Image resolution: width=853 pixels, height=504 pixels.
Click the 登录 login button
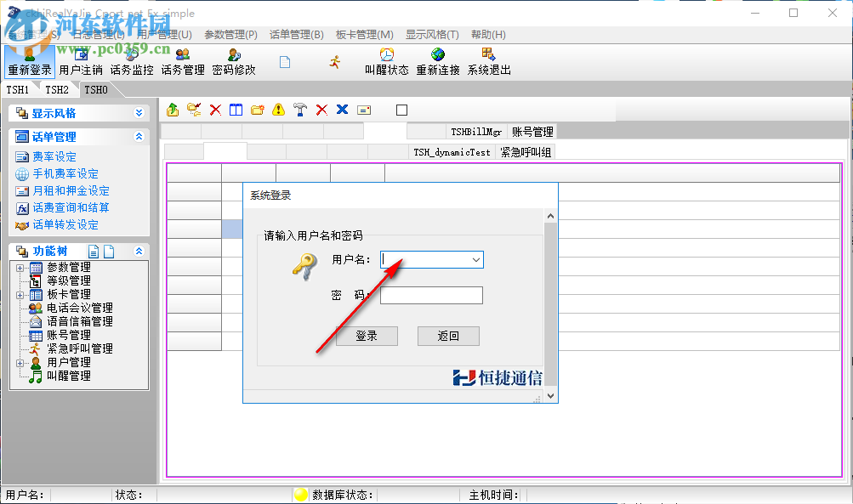(x=367, y=336)
